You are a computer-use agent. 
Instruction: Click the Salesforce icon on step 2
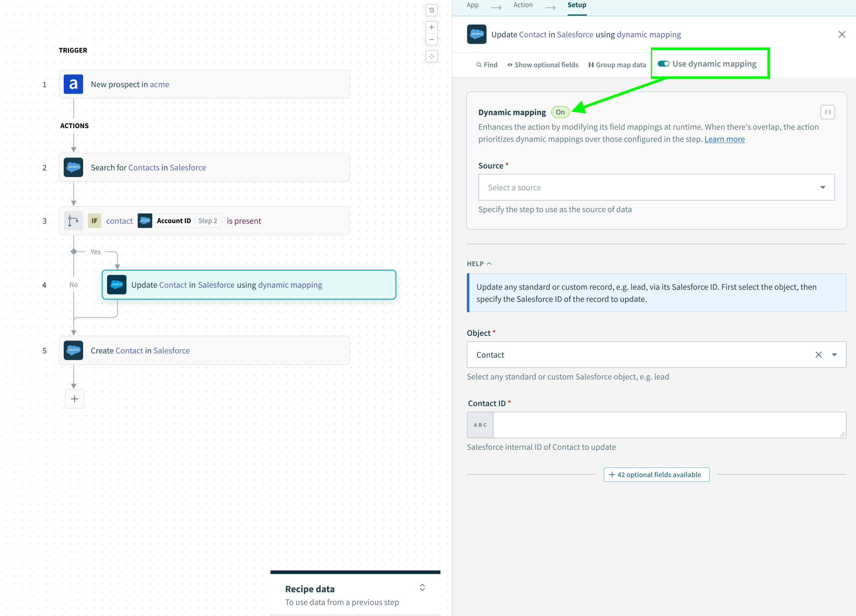coord(72,167)
